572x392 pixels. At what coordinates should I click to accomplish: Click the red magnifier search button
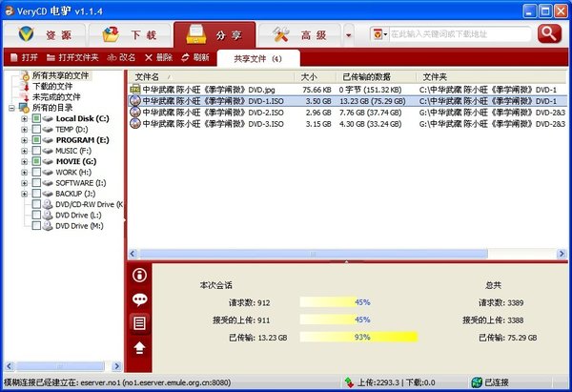pyautogui.click(x=549, y=34)
